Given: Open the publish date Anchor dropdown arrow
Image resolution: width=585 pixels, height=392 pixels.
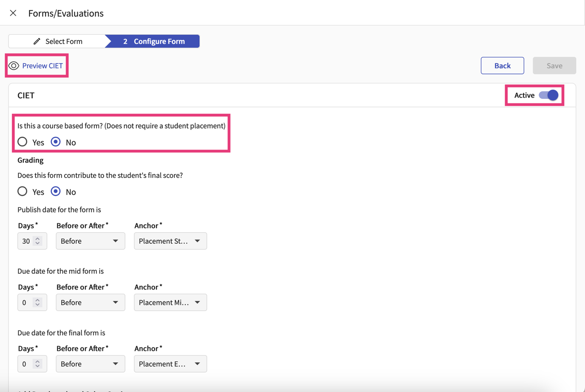Looking at the screenshot, I should 197,241.
